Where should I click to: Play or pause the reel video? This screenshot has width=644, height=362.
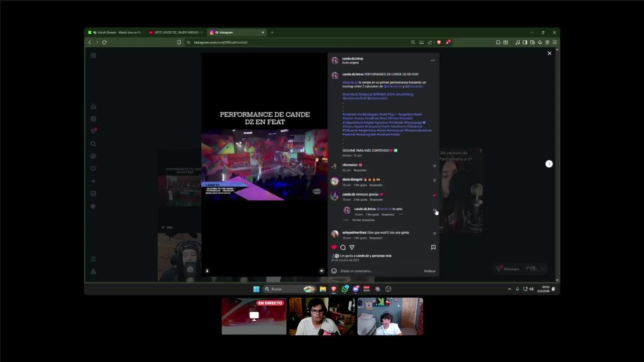click(x=264, y=165)
